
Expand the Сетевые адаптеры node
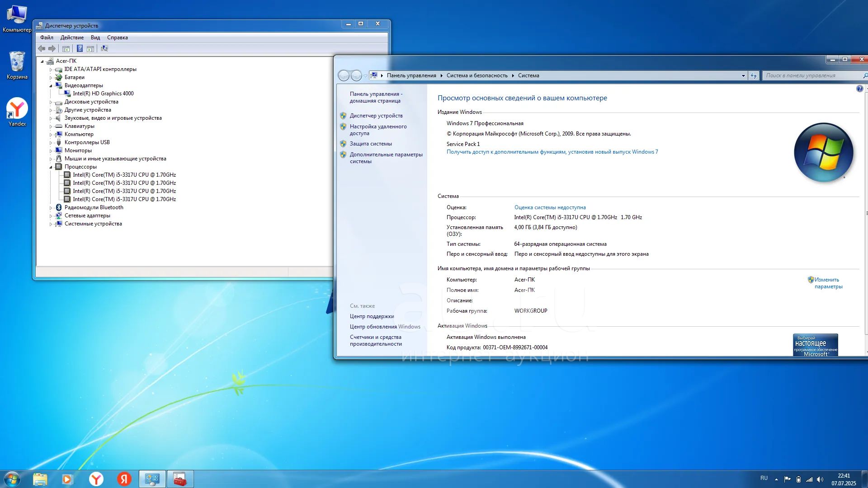(x=51, y=216)
